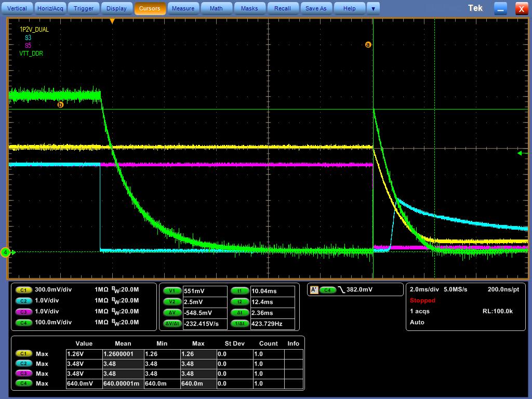Image resolution: width=532 pixels, height=399 pixels.
Task: Expand the menu bar overflow arrow
Action: 373,8
